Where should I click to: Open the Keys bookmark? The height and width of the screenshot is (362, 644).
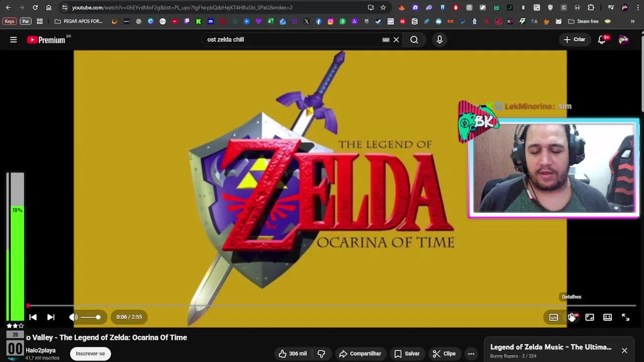tap(10, 22)
